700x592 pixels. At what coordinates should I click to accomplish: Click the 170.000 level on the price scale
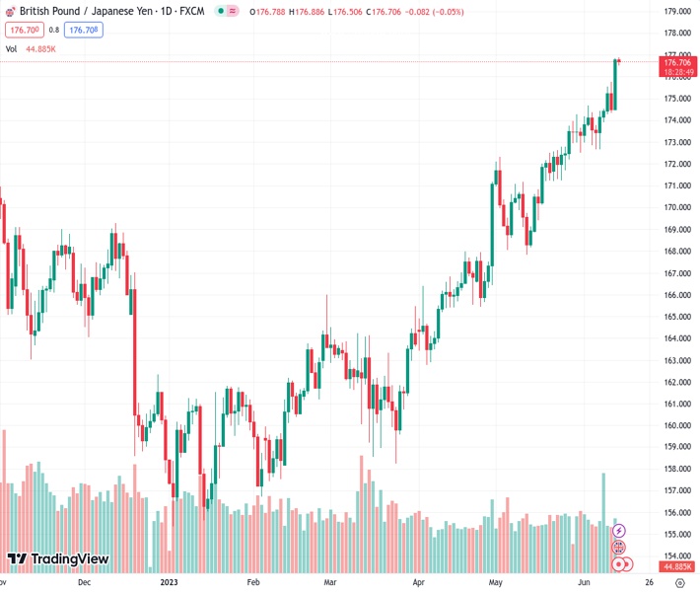coord(675,207)
